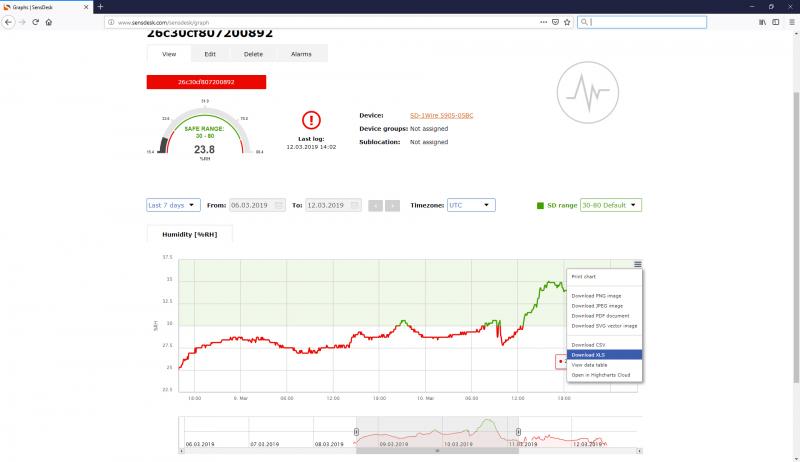This screenshot has height=462, width=800.
Task: Expand the SD range 30-80 Default dropdown
Action: pos(610,205)
